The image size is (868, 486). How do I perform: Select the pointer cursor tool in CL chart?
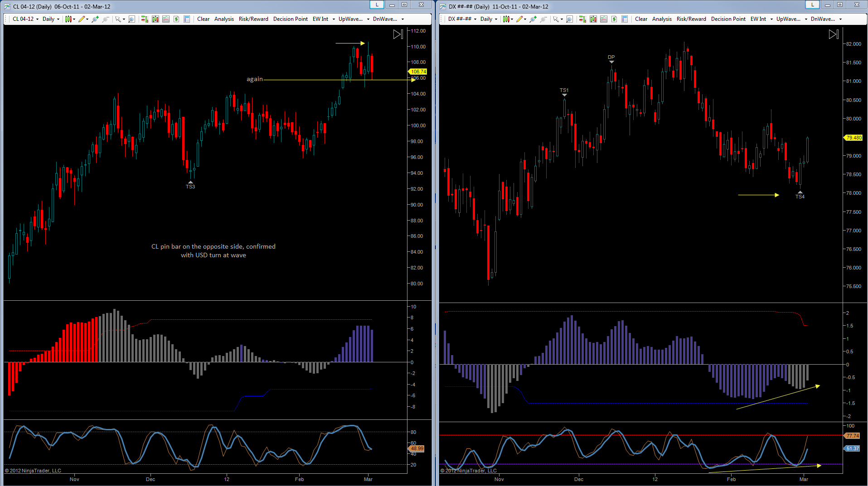click(x=118, y=19)
